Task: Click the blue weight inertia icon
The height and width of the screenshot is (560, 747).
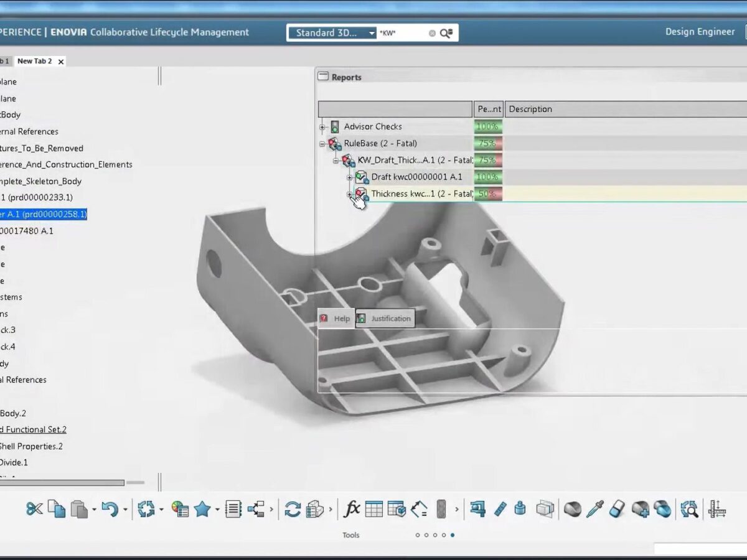Action: point(520,509)
